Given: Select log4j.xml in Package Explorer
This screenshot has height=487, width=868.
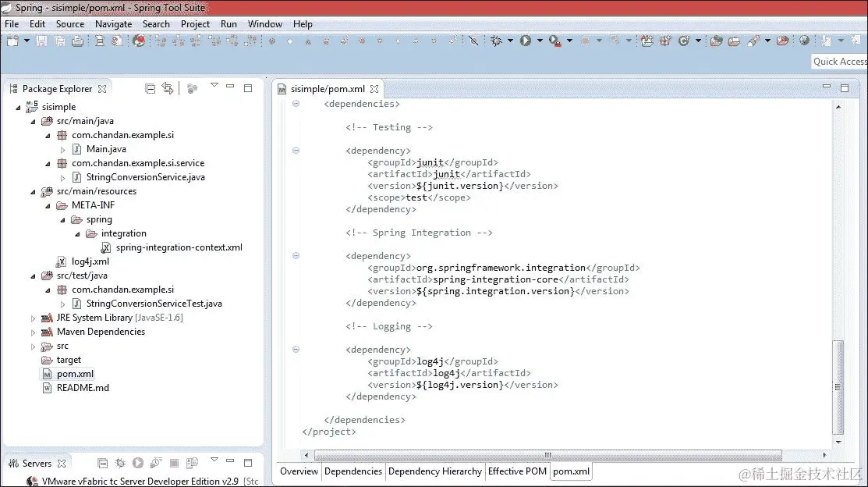Looking at the screenshot, I should 90,261.
